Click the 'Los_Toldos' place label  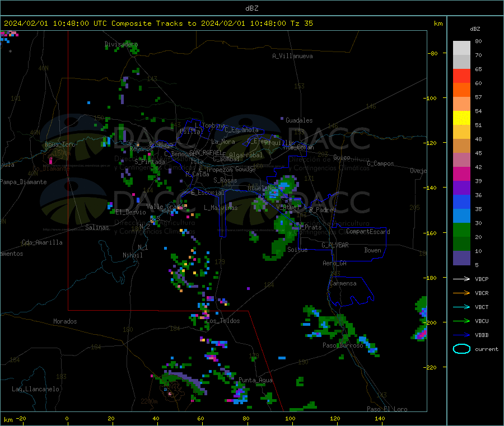click(223, 321)
